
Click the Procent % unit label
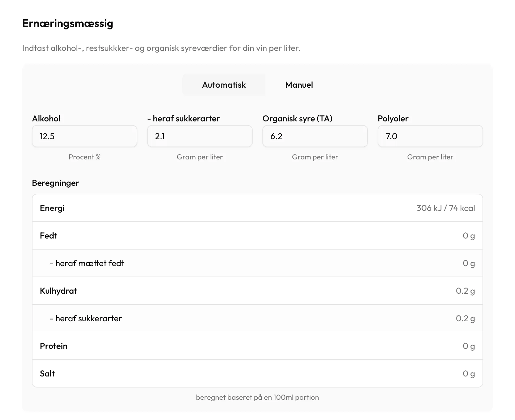tap(85, 157)
